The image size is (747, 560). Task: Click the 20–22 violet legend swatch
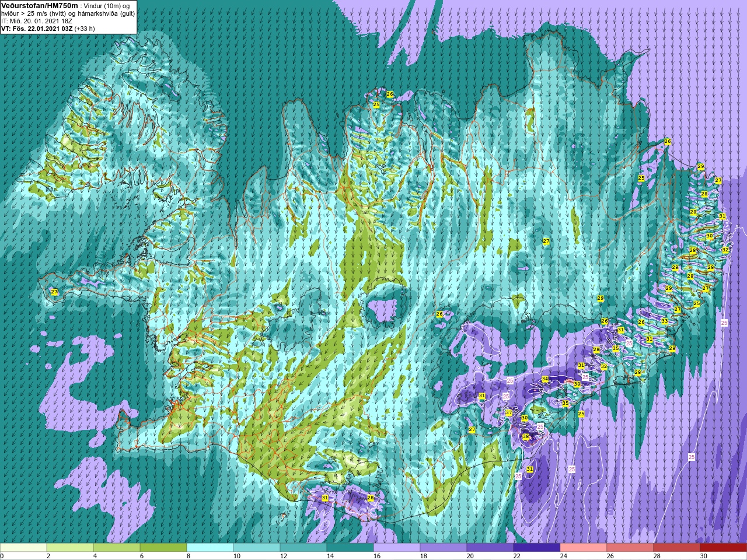pyautogui.click(x=490, y=548)
